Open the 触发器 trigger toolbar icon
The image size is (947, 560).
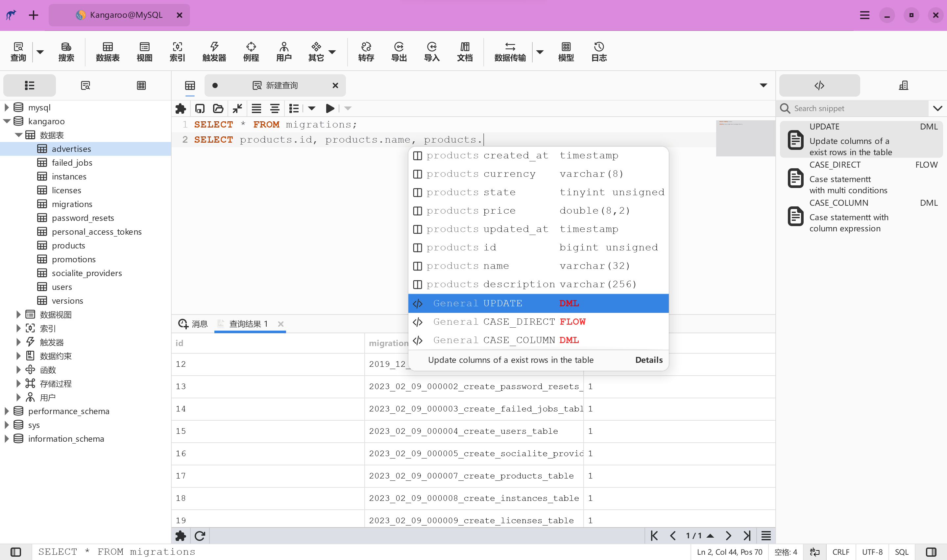tap(214, 52)
